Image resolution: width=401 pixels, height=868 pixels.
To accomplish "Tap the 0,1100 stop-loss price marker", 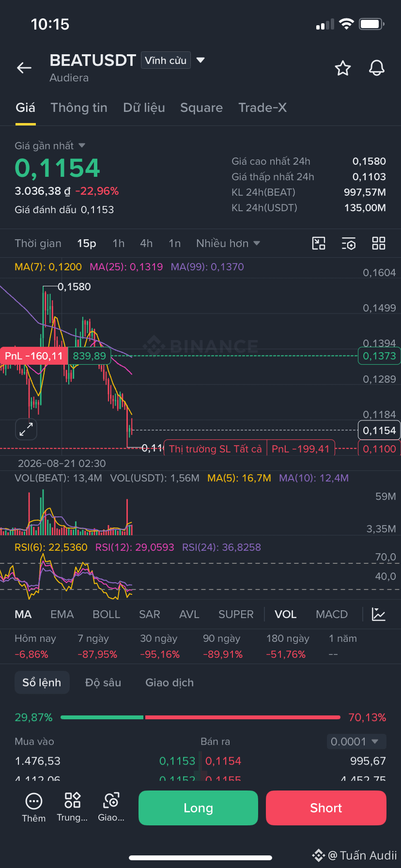I will [x=379, y=449].
